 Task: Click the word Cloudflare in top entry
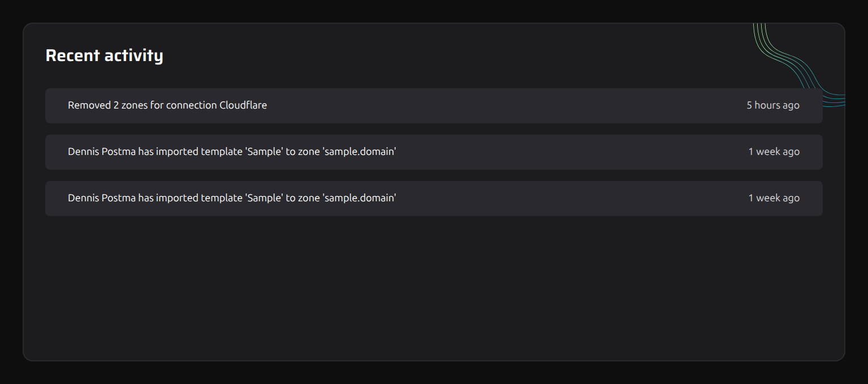[243, 105]
